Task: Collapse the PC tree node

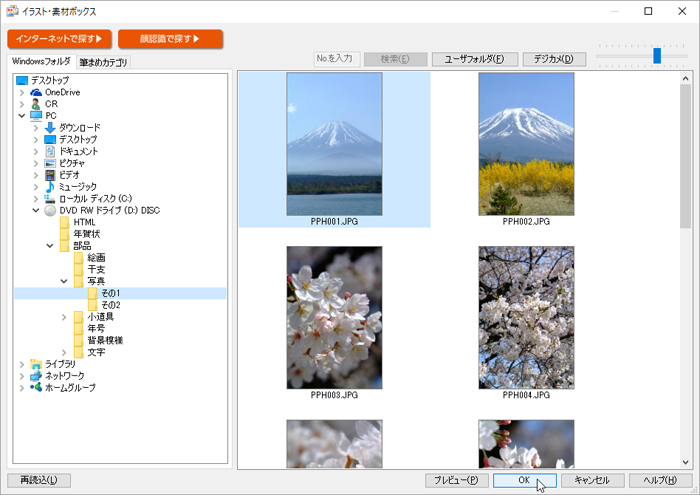Action: coord(22,116)
